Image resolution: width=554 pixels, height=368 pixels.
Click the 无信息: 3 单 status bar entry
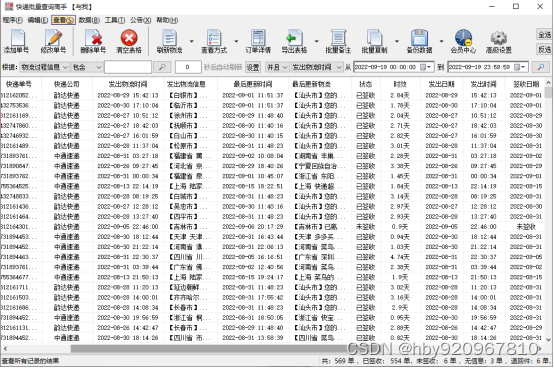pyautogui.click(x=483, y=361)
